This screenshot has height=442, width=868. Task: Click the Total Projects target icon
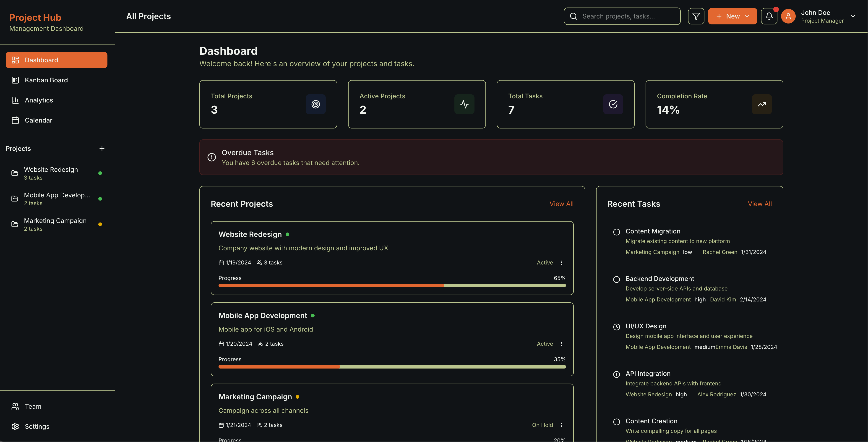pos(315,104)
